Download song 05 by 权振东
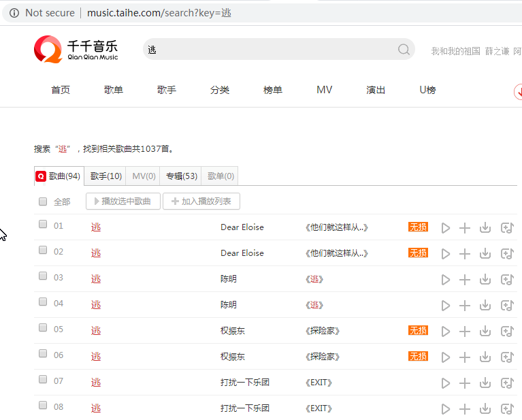Viewport: 522px width, 420px height. click(485, 332)
